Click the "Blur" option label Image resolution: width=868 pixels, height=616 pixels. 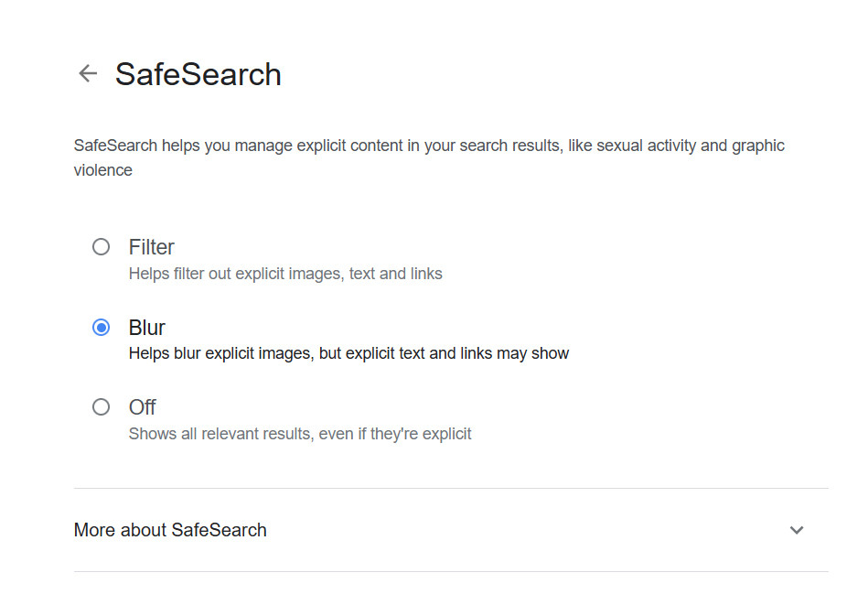[147, 328]
